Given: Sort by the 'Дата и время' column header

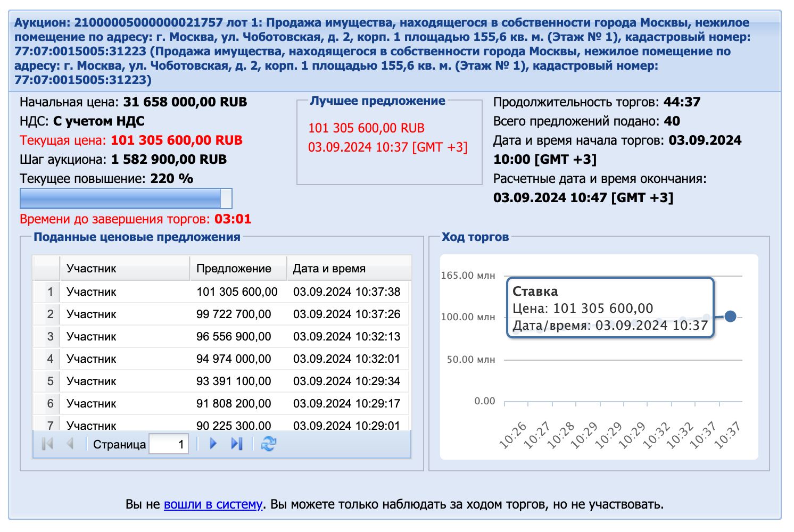Looking at the screenshot, I should (x=349, y=269).
